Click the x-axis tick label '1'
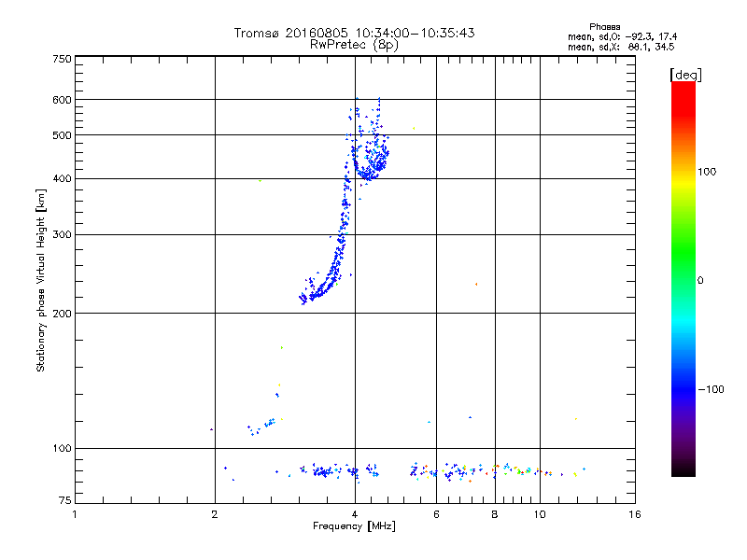747x560 pixels. point(75,514)
